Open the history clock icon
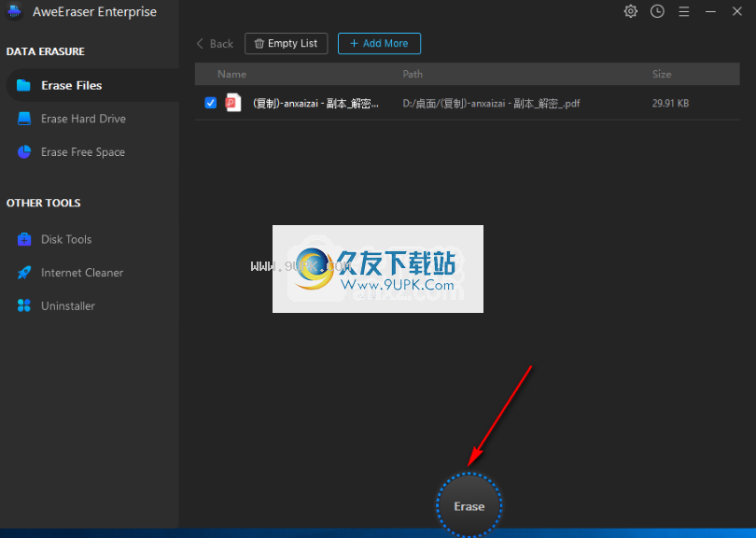Screen dimensions: 756x538 (657, 11)
